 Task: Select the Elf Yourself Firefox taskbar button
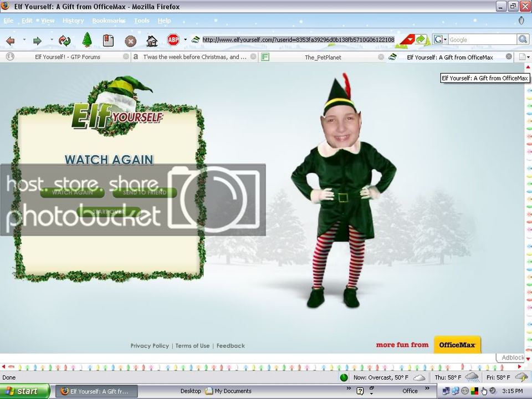[x=96, y=391]
